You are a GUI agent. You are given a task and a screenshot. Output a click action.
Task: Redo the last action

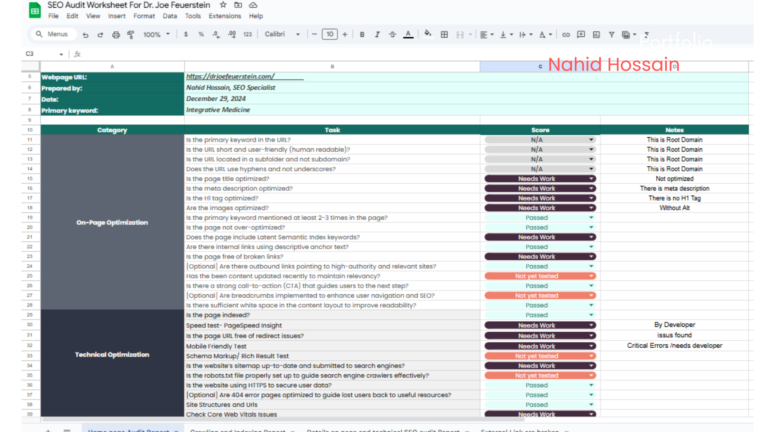(x=100, y=35)
